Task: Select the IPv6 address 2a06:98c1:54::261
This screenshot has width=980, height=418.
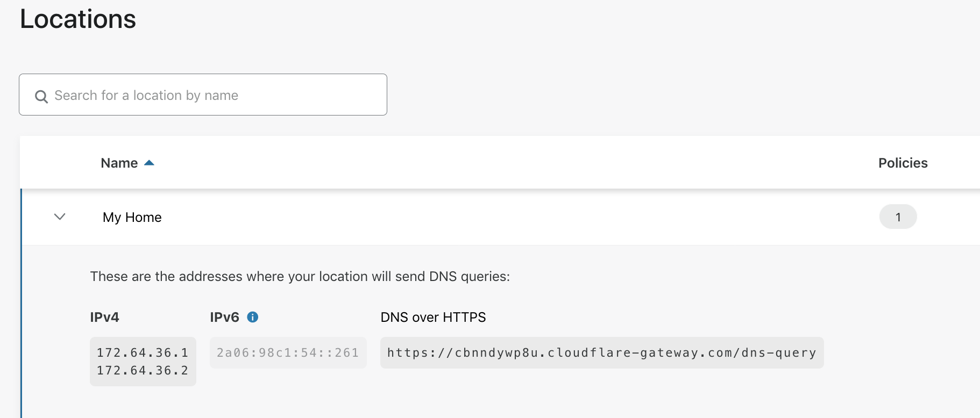Action: pyautogui.click(x=288, y=352)
